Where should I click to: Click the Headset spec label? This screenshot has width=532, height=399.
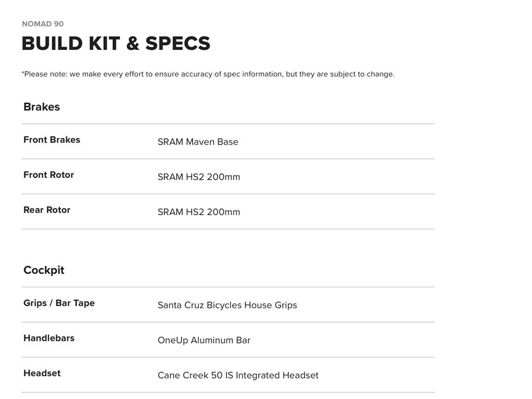42,373
